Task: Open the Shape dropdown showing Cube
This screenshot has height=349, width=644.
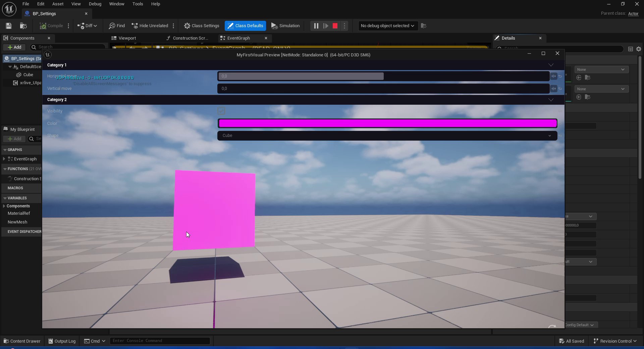Action: point(387,136)
